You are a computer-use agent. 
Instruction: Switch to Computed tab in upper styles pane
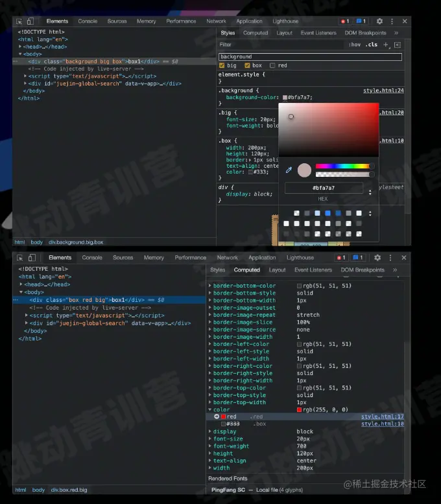pos(256,33)
